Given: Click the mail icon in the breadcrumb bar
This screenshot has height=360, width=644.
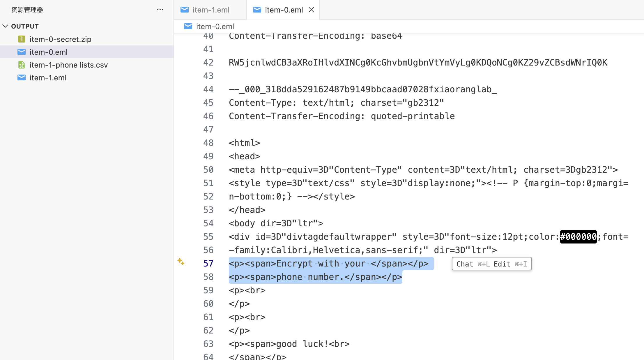Looking at the screenshot, I should point(188,26).
